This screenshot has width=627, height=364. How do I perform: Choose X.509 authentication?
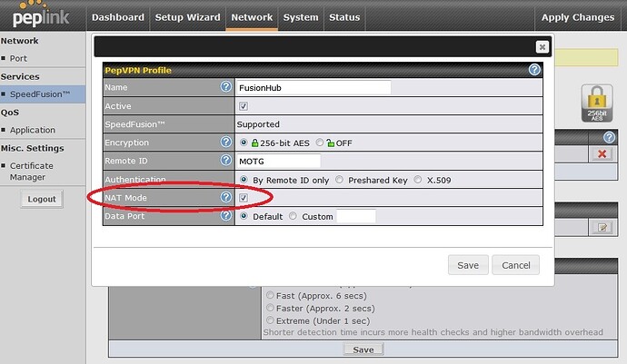coord(418,180)
